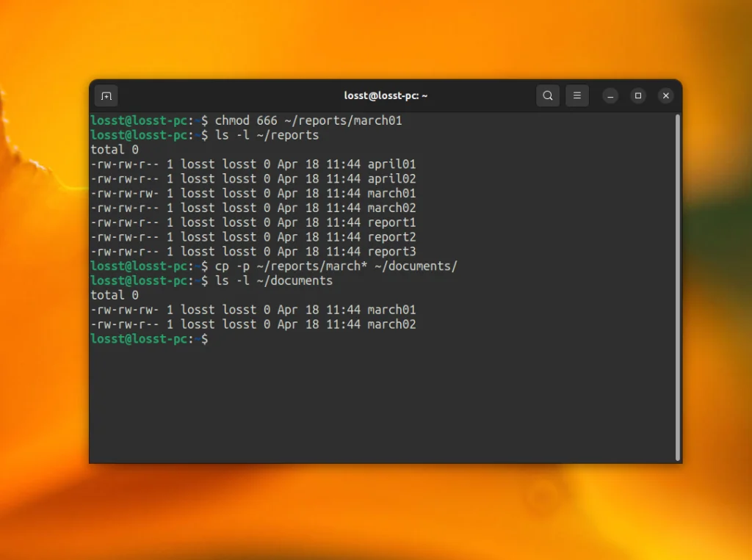
Task: Click the -rw-rw-rw- permissions in reports listing
Action: coord(125,193)
